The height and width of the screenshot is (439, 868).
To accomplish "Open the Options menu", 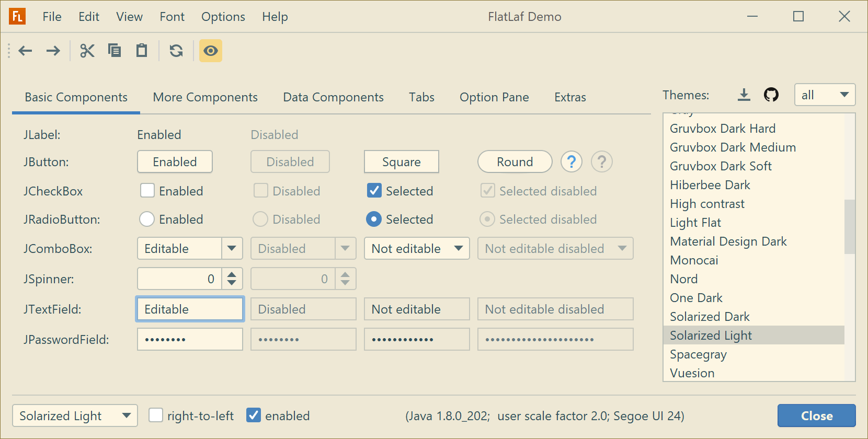I will 223,17.
